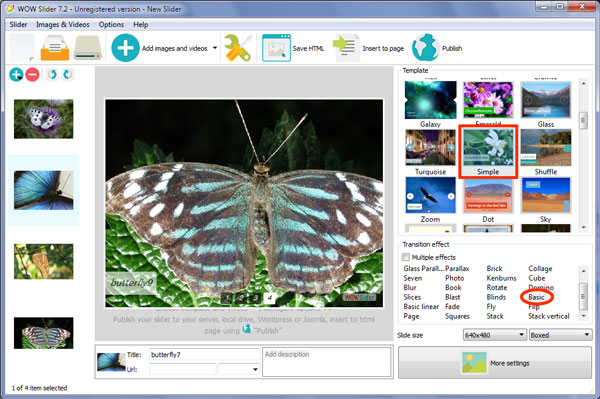Remove slide with the red minus icon

pos(33,74)
